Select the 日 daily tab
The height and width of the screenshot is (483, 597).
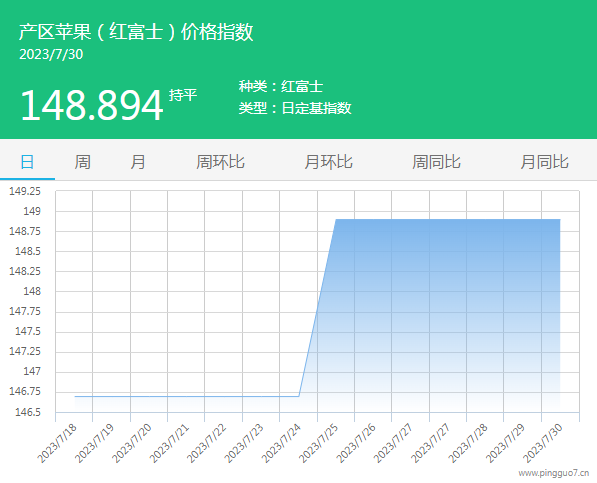(x=27, y=162)
